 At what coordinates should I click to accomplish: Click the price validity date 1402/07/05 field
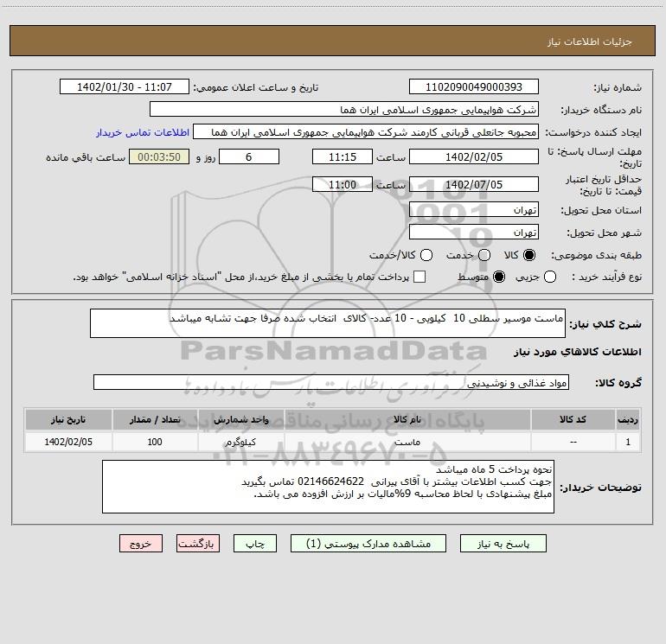click(474, 185)
